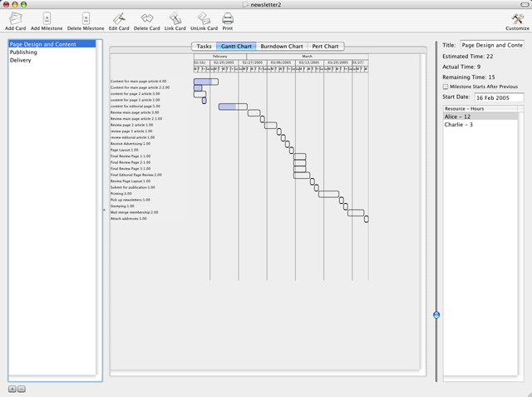Click the Link Card toolbar icon

(175, 17)
